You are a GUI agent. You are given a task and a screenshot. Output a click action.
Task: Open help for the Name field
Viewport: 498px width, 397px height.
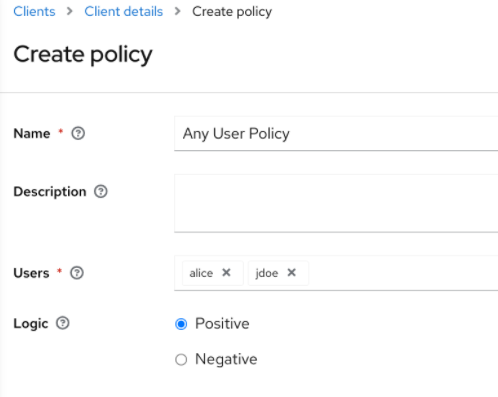coord(78,133)
